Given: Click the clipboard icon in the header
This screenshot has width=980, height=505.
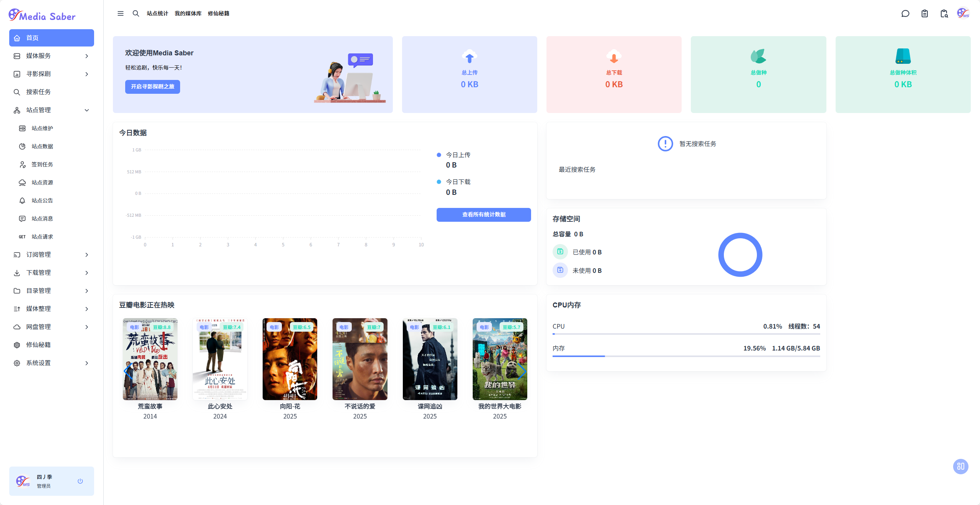Looking at the screenshot, I should tap(925, 14).
